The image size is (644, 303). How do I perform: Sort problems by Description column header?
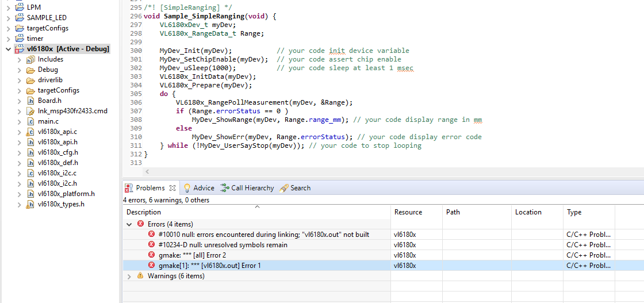[256, 212]
